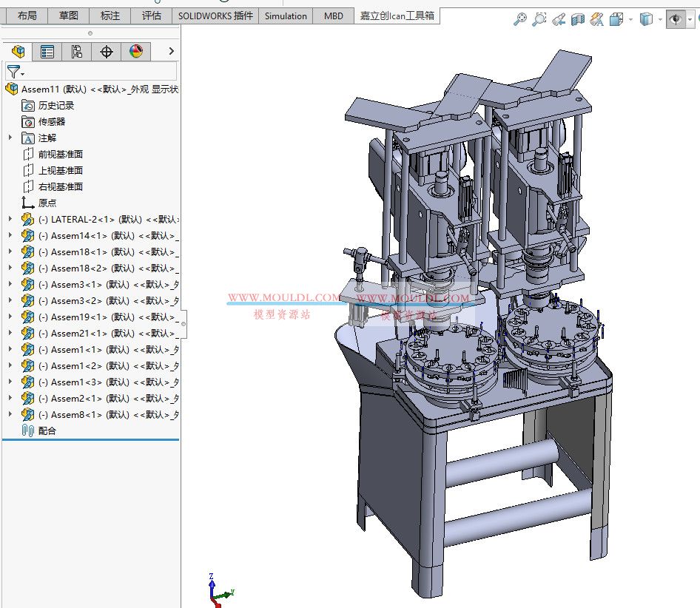
Task: Expand the LATERAL-2<1> assembly node
Action: click(9, 219)
